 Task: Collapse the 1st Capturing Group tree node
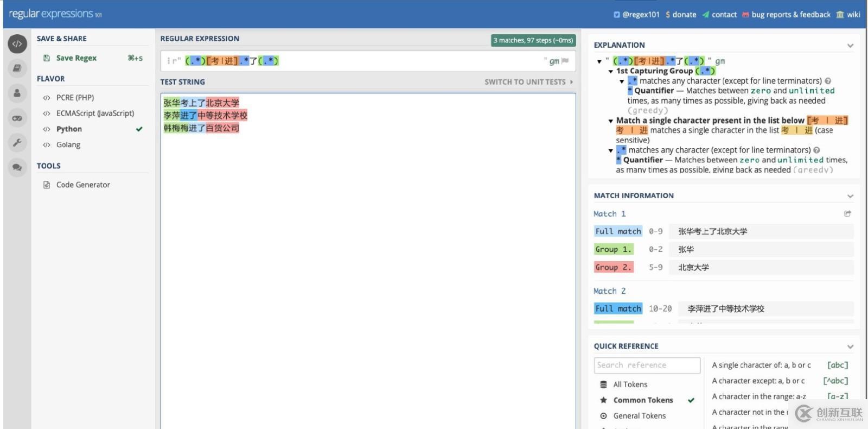[611, 71]
